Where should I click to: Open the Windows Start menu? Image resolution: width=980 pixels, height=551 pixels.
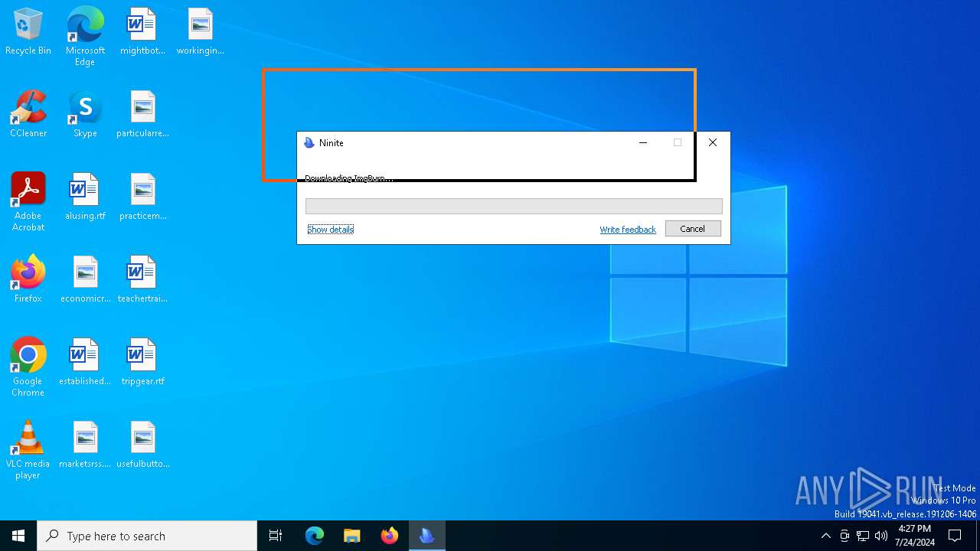click(18, 536)
